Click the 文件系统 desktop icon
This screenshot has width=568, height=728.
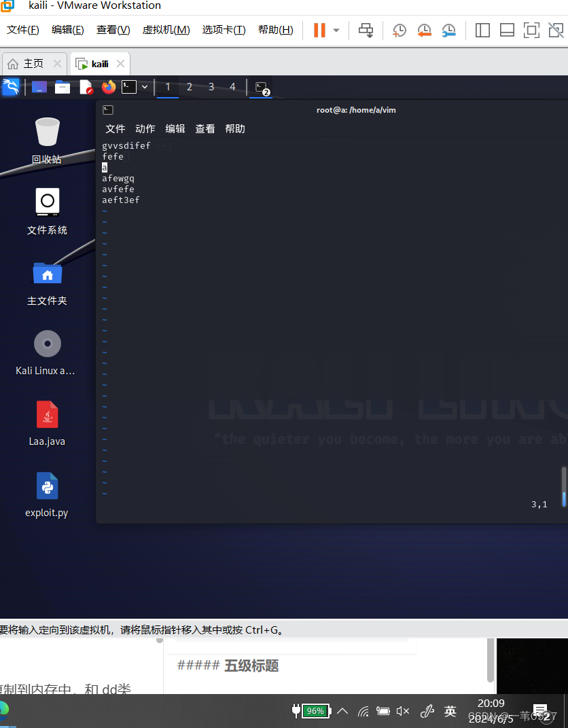(47, 211)
